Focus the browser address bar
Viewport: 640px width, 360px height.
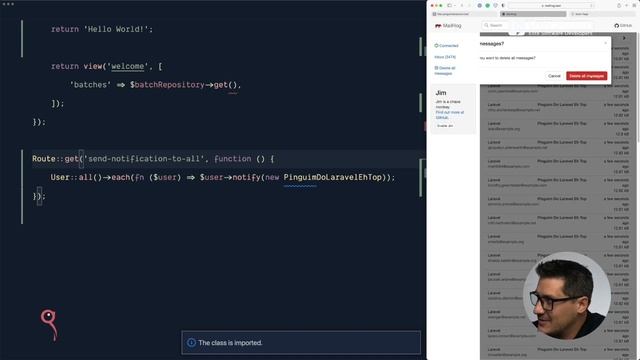click(551, 6)
